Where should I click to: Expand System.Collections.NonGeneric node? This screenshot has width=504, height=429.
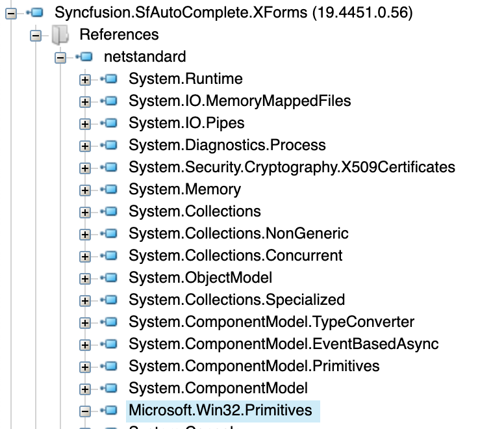[85, 235]
